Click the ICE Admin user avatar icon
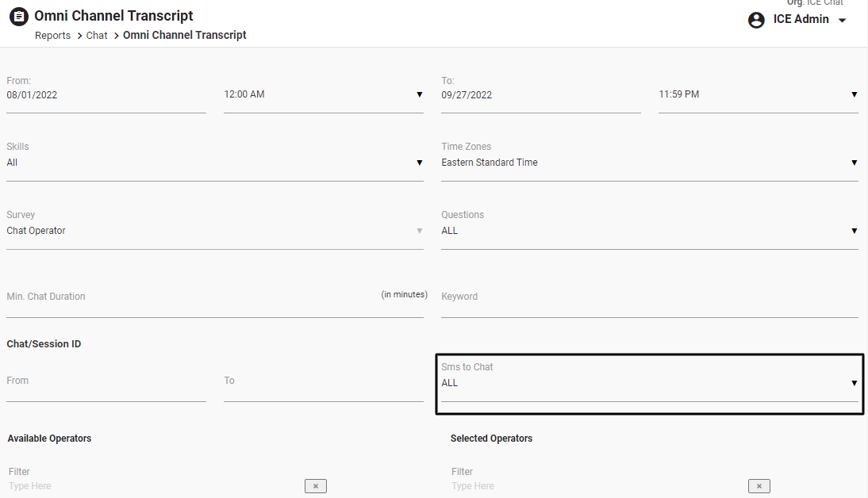Image resolution: width=868 pixels, height=498 pixels. click(x=756, y=20)
